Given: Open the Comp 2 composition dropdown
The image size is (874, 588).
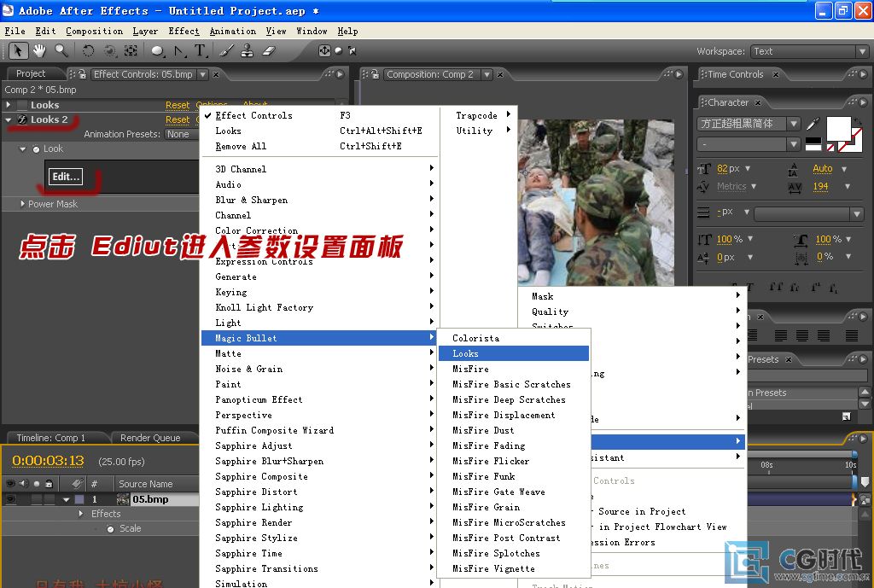Looking at the screenshot, I should click(487, 74).
